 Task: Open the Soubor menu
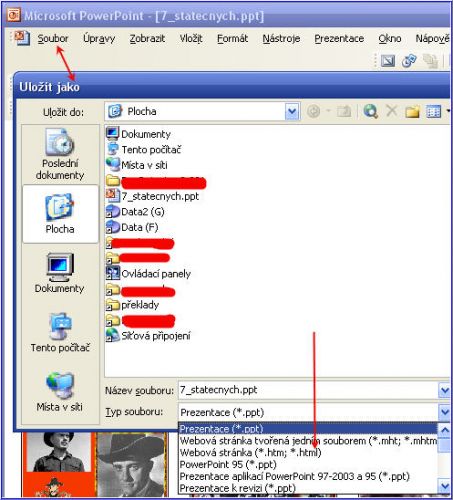coord(53,39)
